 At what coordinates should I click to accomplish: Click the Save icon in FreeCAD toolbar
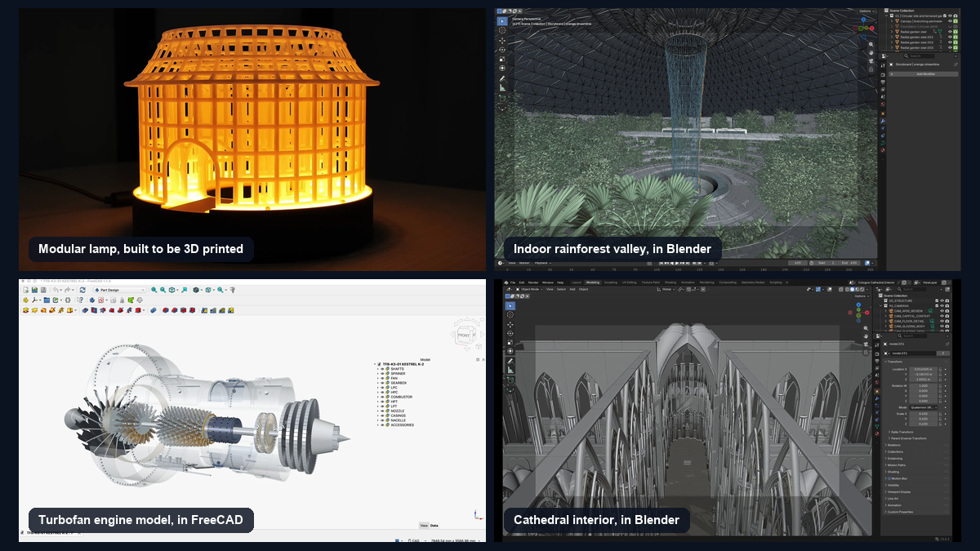coord(43,290)
